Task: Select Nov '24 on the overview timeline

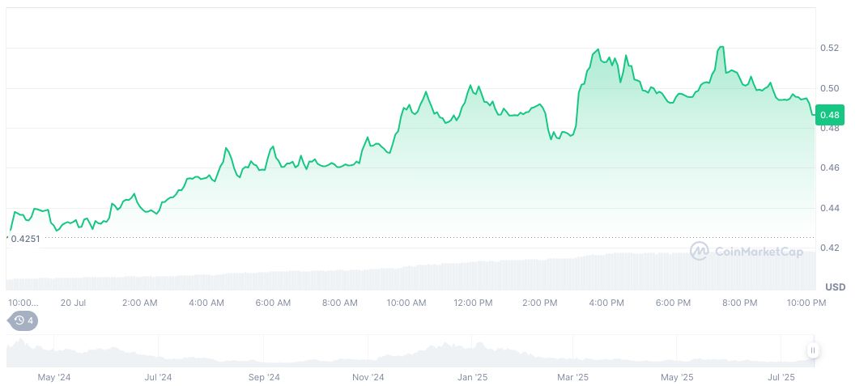Action: coord(368,377)
